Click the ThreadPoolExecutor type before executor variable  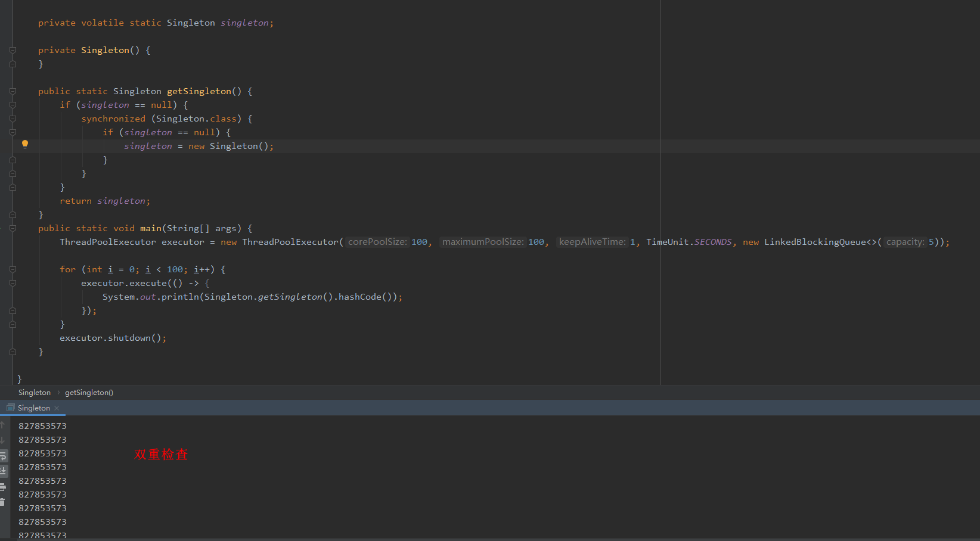(108, 242)
